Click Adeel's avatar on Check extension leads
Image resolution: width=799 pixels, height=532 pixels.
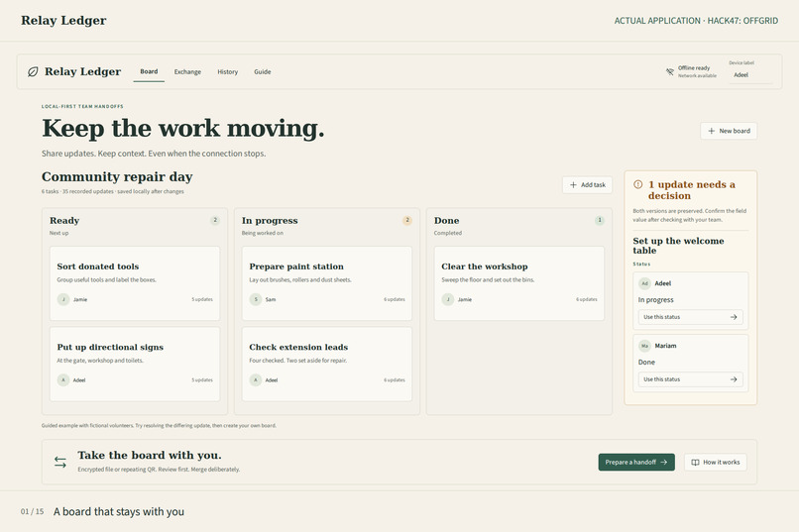[256, 379]
